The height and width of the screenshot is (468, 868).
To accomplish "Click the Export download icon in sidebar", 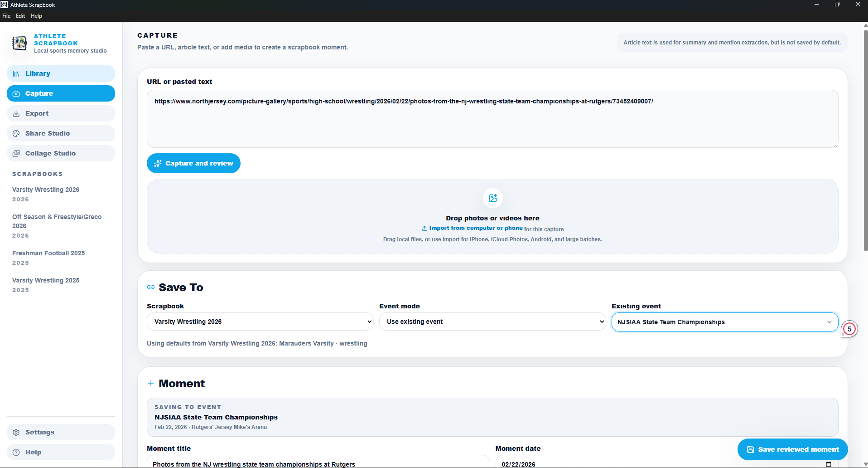I will 16,113.
